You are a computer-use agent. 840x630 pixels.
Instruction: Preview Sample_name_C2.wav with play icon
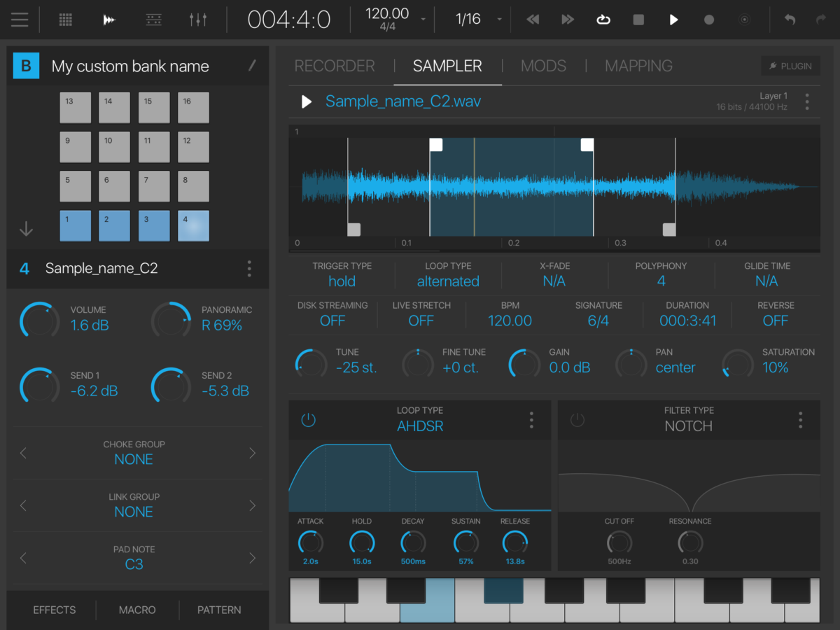click(306, 102)
